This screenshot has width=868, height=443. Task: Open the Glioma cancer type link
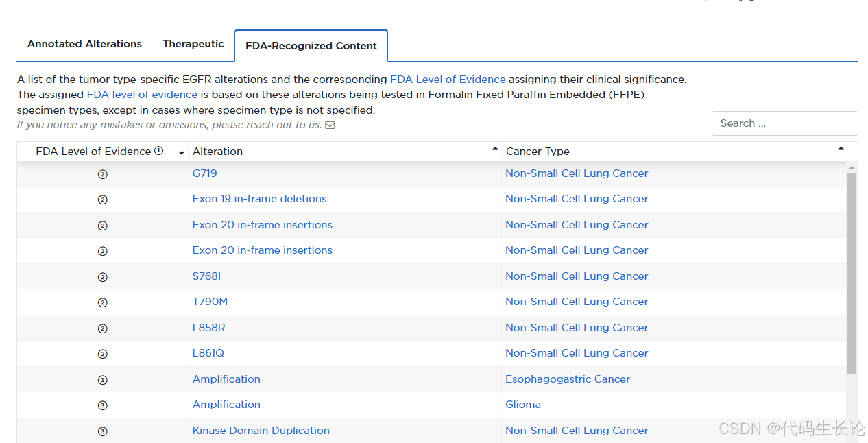[x=523, y=405]
